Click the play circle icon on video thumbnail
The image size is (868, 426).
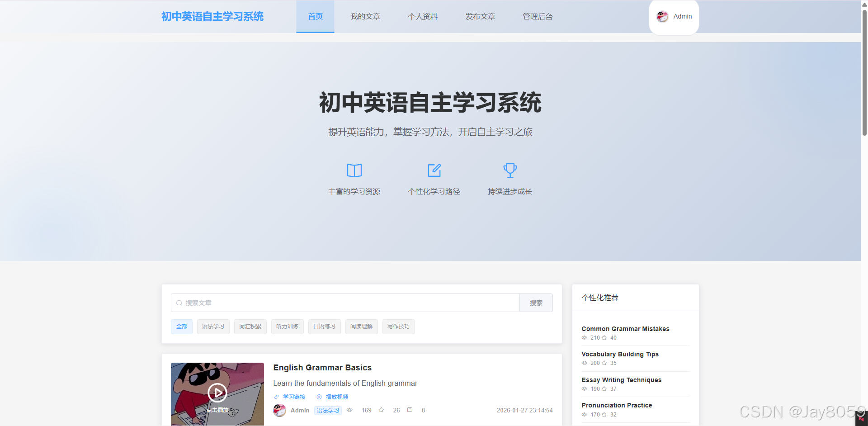[217, 393]
